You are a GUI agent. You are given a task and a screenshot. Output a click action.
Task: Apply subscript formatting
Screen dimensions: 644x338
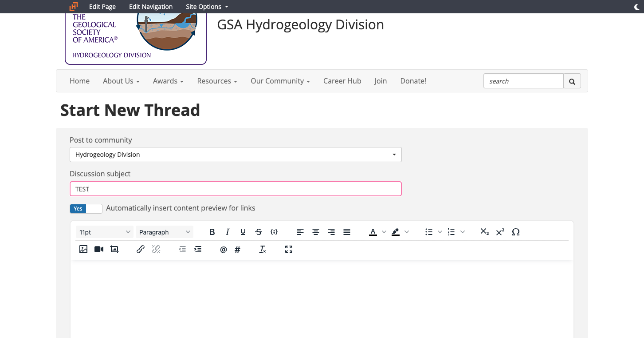pos(485,232)
